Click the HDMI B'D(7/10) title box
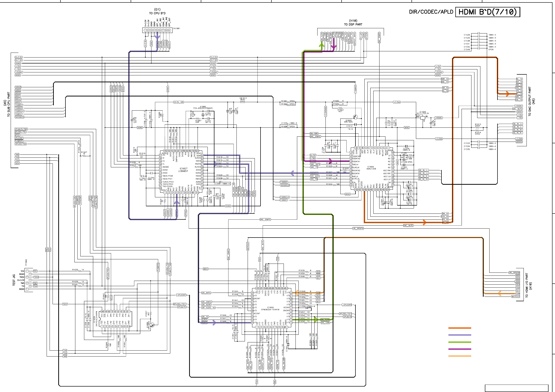The image size is (555, 392). pyautogui.click(x=487, y=12)
